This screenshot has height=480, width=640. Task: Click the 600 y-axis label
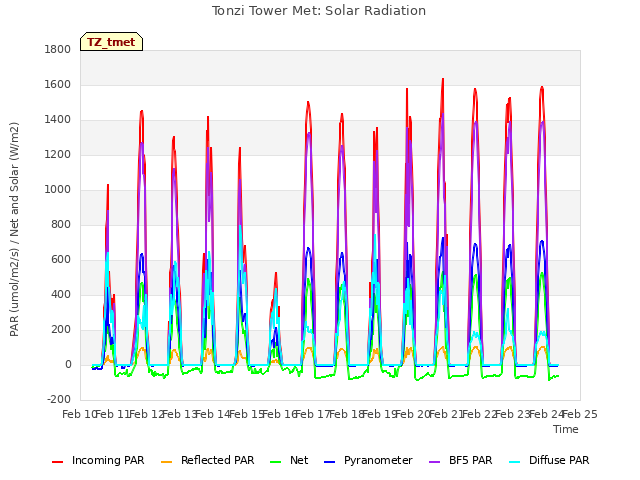point(61,260)
